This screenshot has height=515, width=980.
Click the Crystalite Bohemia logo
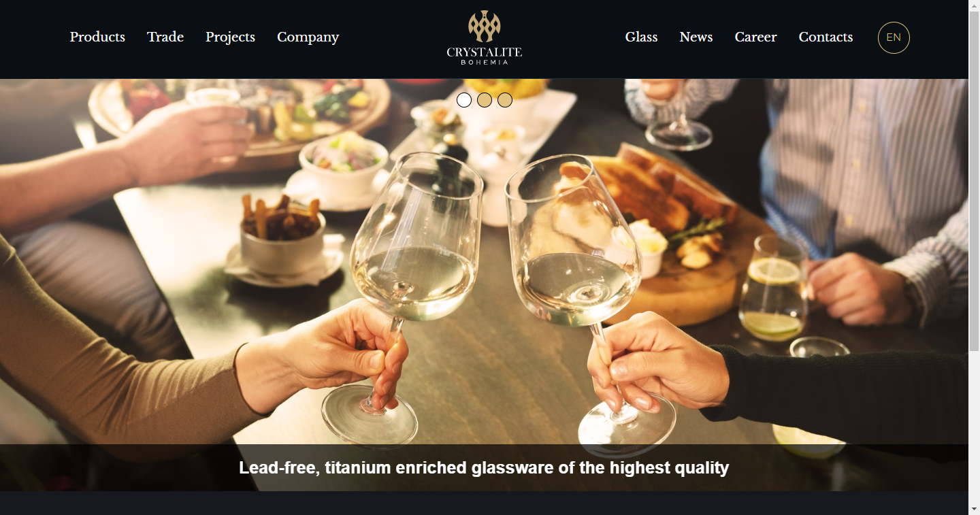(x=484, y=38)
